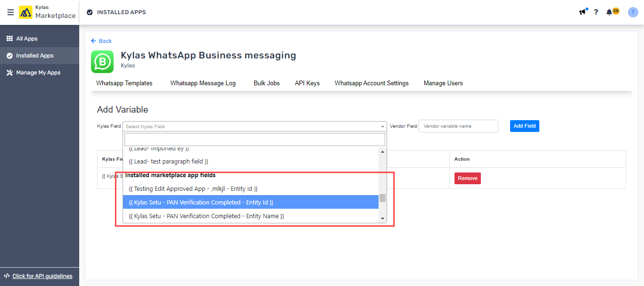Open the API Keys tab
Viewport: 644px width, 286px height.
(307, 83)
